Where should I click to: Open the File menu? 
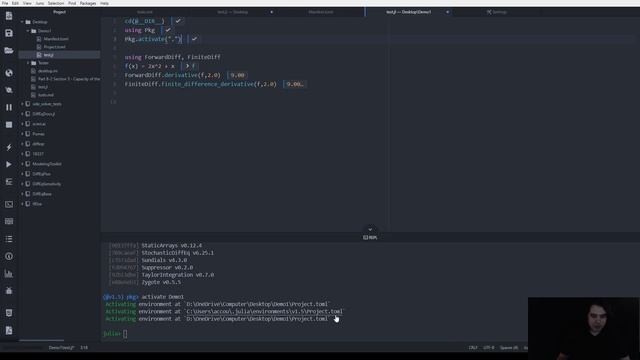(x=4, y=3)
